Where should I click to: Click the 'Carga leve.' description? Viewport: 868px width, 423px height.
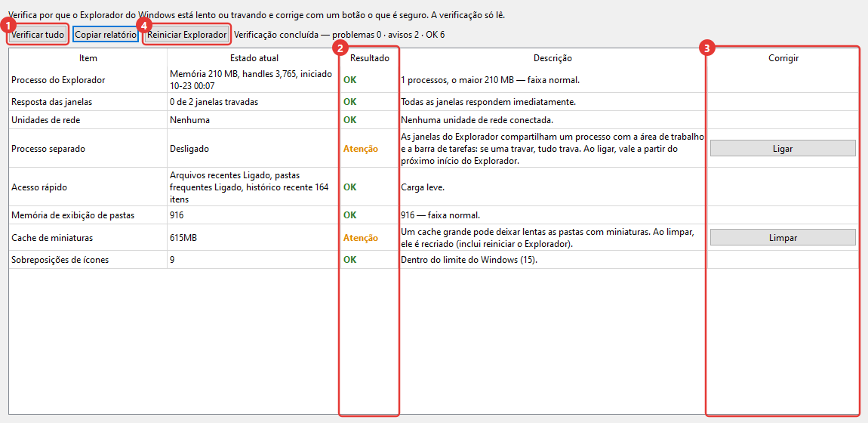[x=422, y=187]
